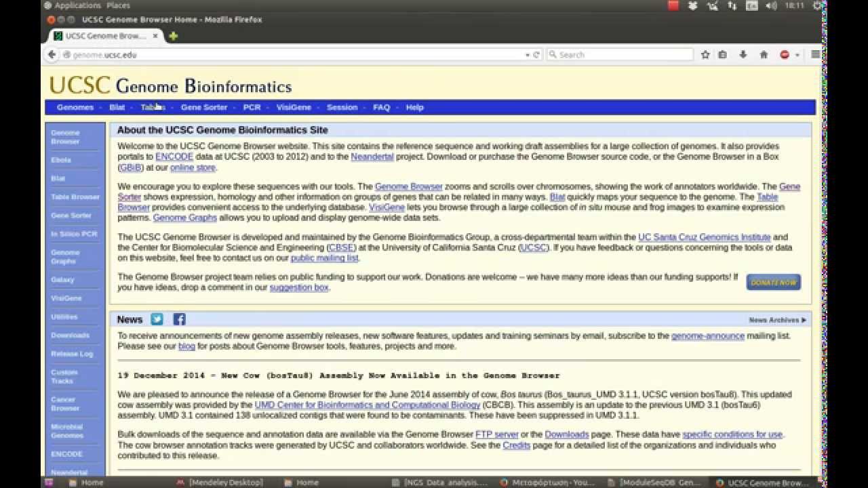Open the network connections indicator
Image resolution: width=868 pixels, height=488 pixels.
pos(732,5)
